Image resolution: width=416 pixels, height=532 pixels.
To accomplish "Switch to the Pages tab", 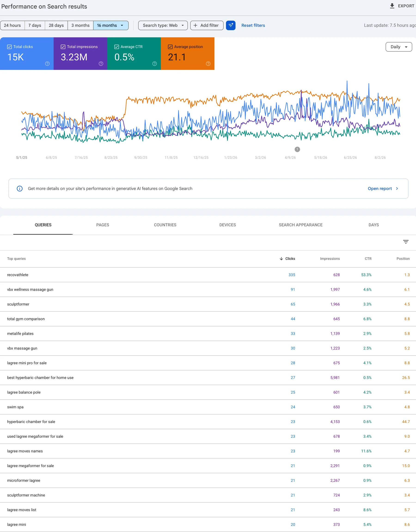I will pyautogui.click(x=103, y=225).
